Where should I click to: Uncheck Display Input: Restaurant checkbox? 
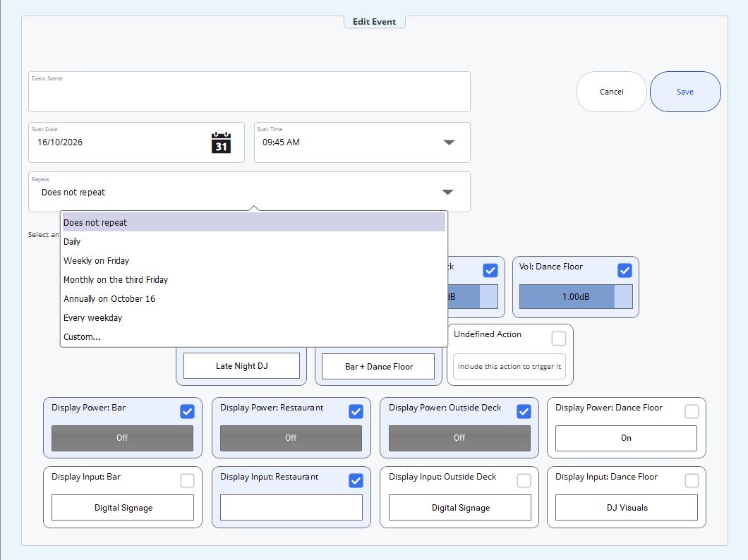click(356, 480)
